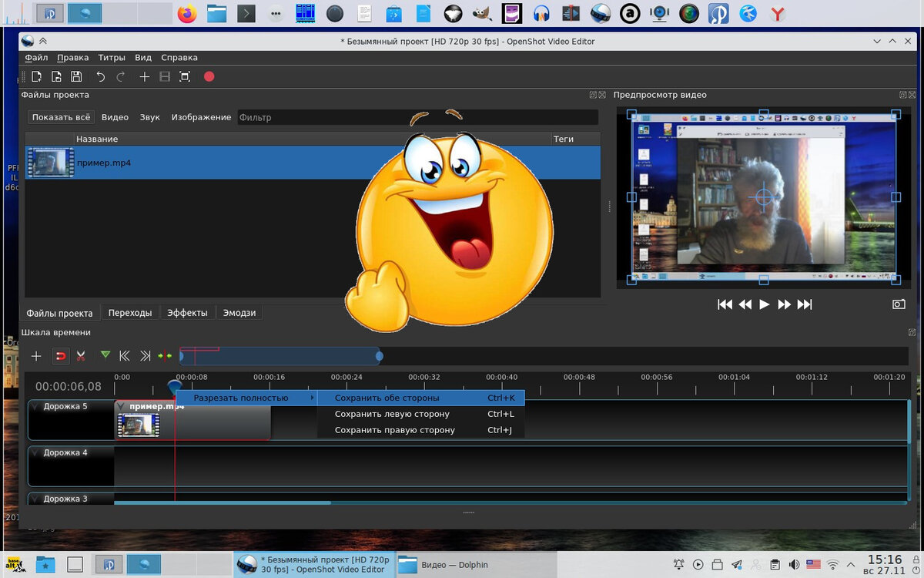Open the Вид menu

143,58
